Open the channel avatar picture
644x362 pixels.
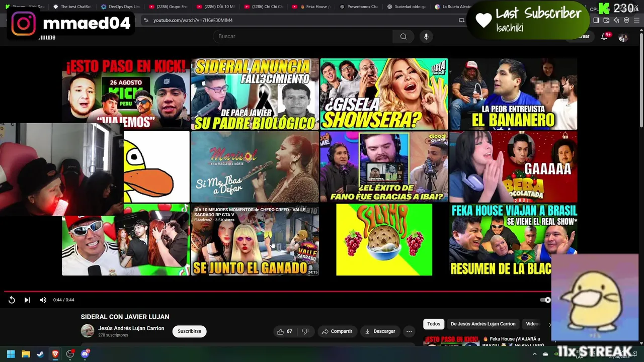click(88, 331)
